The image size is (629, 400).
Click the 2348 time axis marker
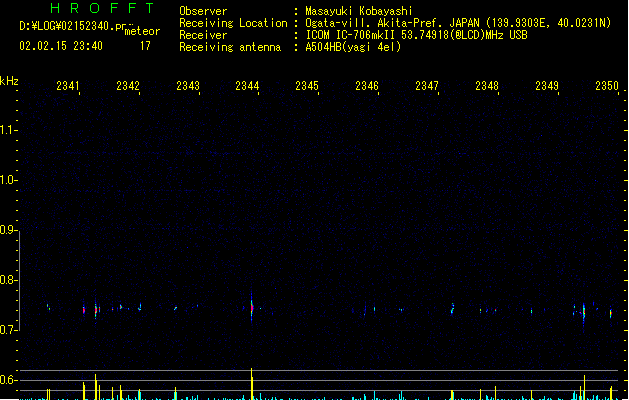(x=487, y=86)
